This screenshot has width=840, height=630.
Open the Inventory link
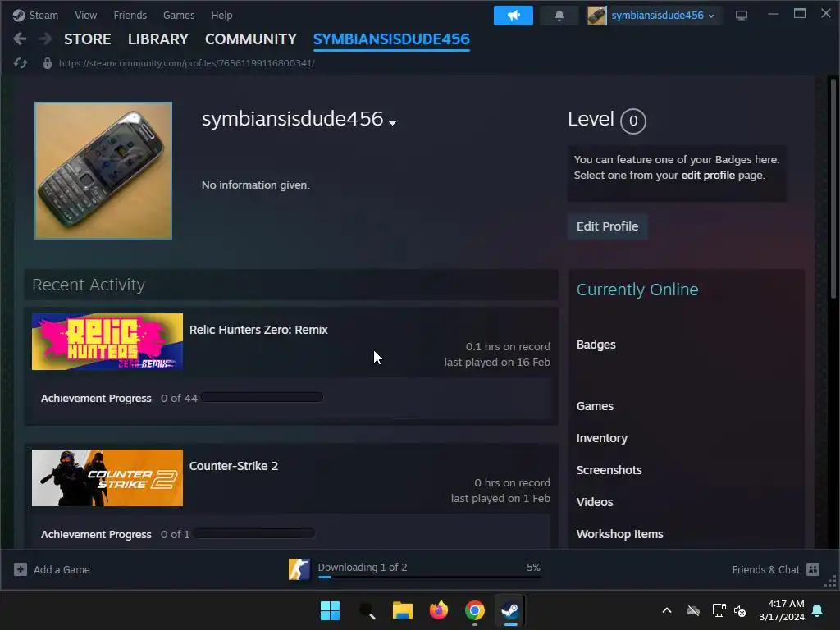[x=601, y=438]
